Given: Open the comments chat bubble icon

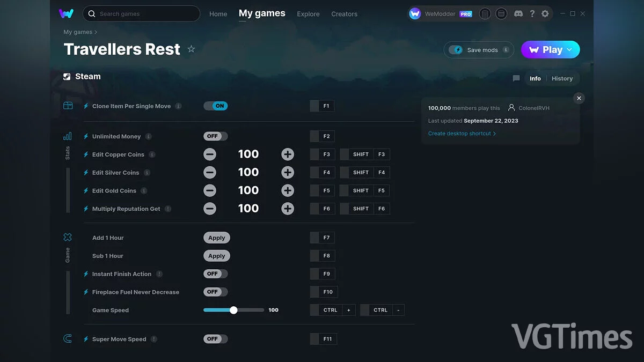Looking at the screenshot, I should tap(516, 78).
